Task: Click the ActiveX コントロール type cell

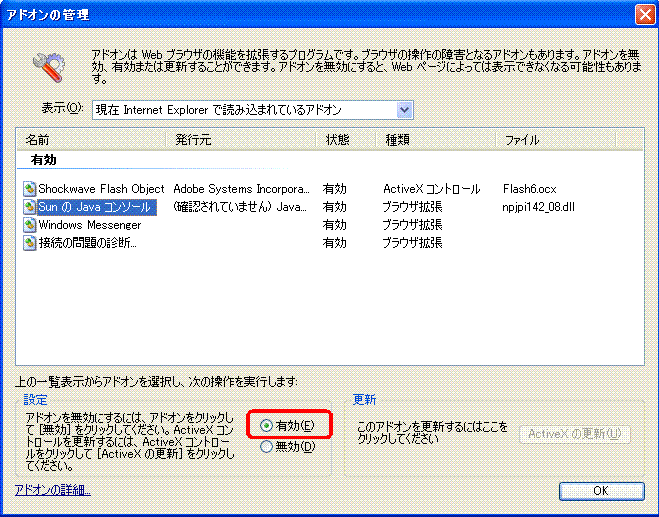Action: click(x=432, y=189)
